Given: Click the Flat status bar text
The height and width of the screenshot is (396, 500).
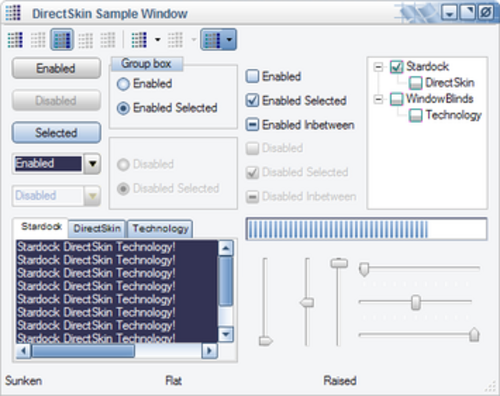Looking at the screenshot, I should point(174,381).
